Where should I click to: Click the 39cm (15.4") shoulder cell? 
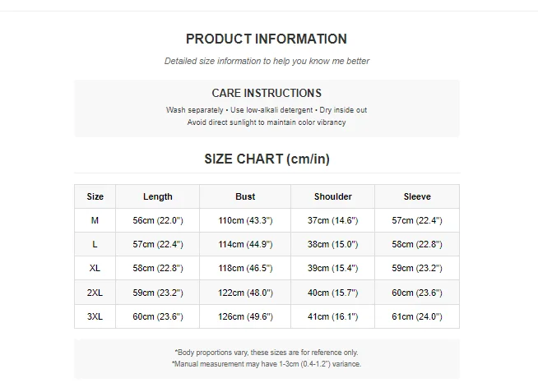(x=333, y=268)
